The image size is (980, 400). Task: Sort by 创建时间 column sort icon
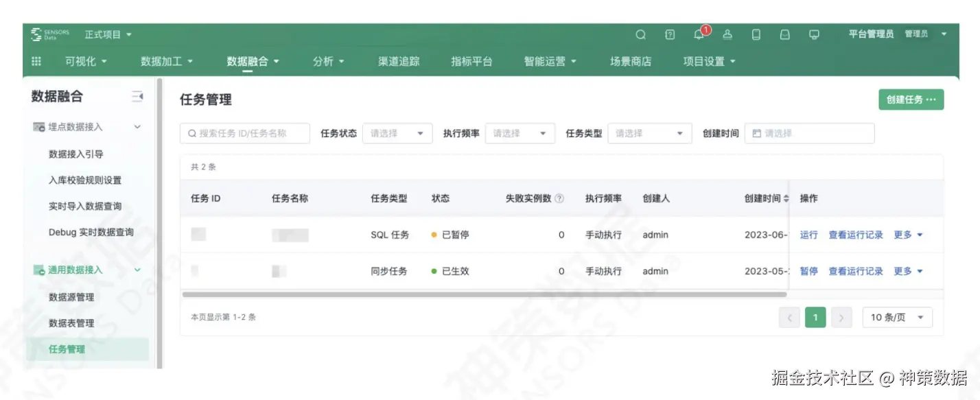coord(786,198)
